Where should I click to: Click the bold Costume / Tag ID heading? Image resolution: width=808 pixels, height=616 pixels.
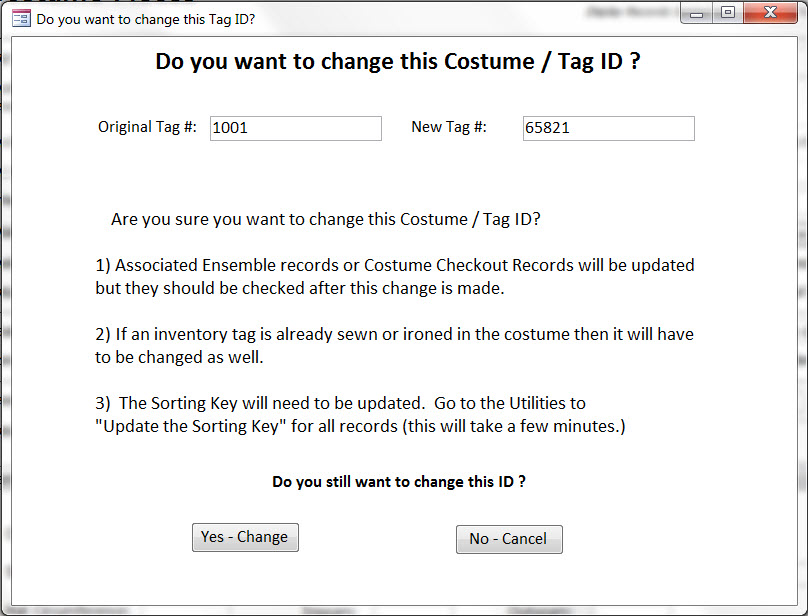[x=398, y=61]
